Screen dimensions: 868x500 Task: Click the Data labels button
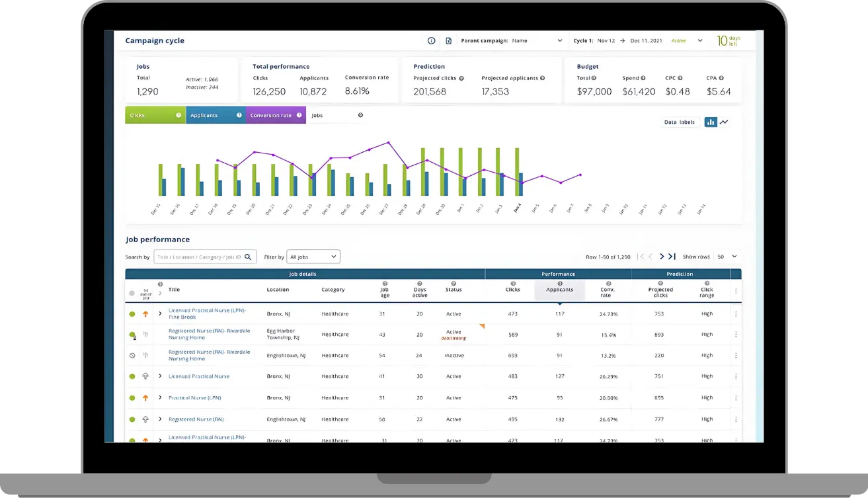coord(680,122)
